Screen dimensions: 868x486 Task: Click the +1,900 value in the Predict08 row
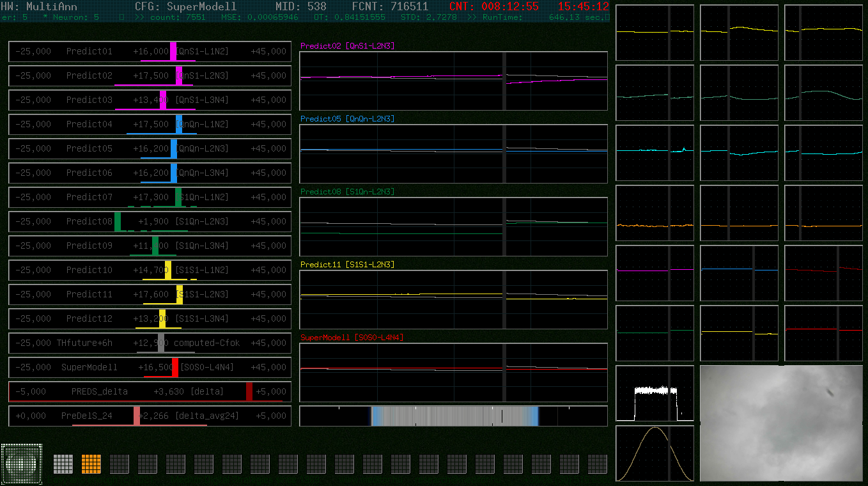[x=153, y=221]
